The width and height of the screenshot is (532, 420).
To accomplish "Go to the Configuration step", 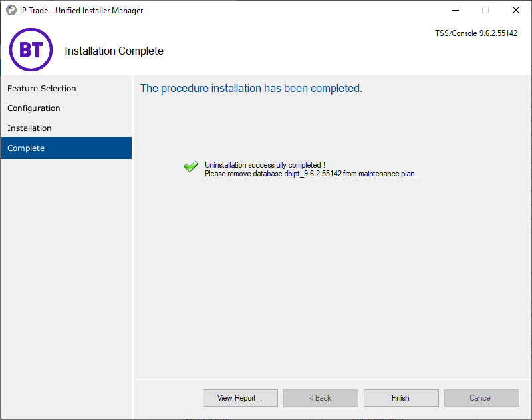I will click(x=66, y=108).
